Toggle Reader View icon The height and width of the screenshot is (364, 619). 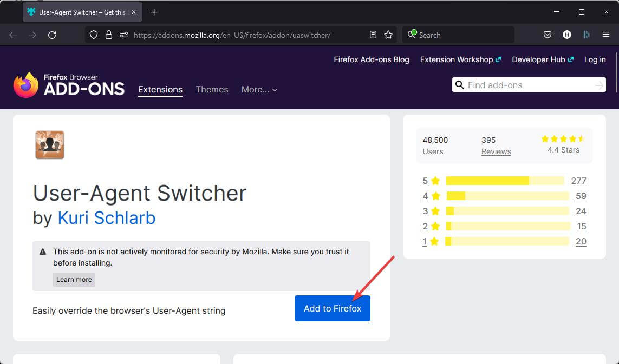[x=373, y=35]
